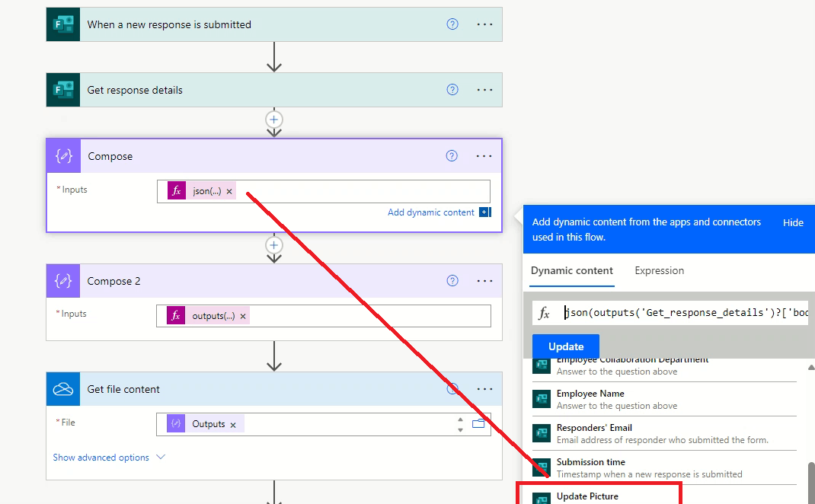Open the ellipsis menu on the trigger card

point(484,24)
